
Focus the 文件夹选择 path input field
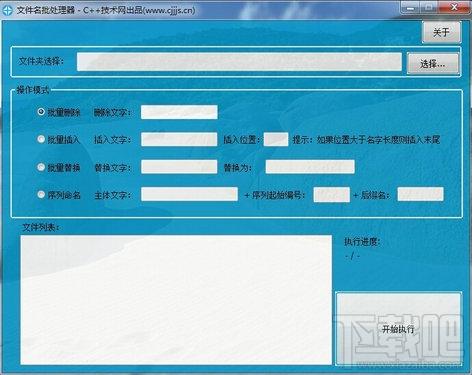point(239,62)
